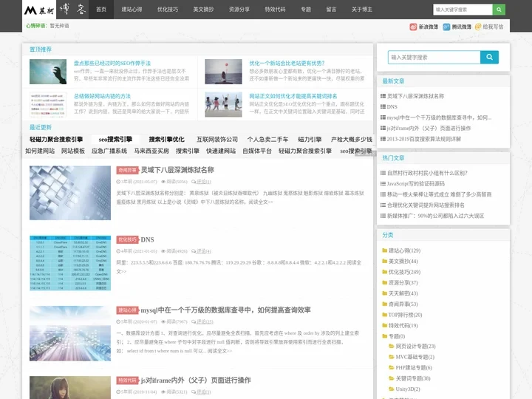Open article 总结做好网站内链的方法
The height and width of the screenshot is (399, 532).
coord(102,96)
